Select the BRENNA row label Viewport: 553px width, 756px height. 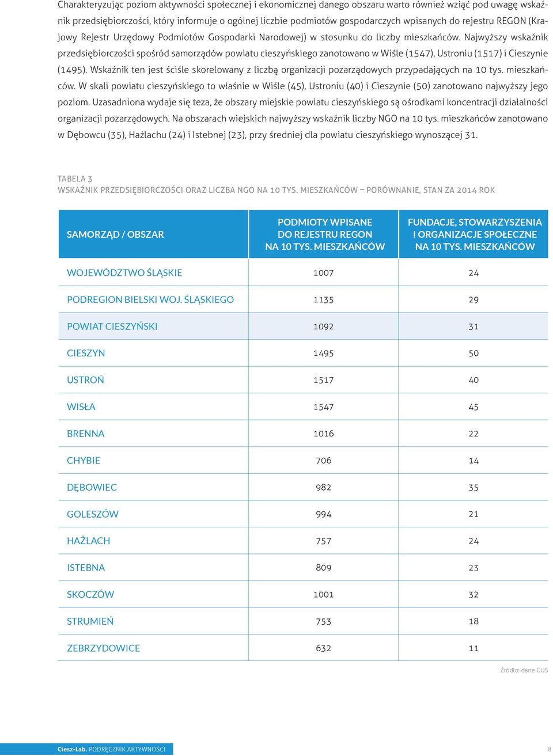tap(86, 434)
